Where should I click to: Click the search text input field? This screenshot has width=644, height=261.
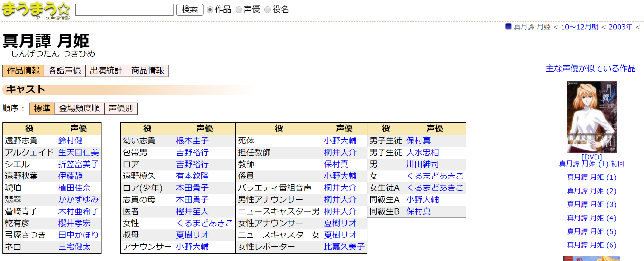click(124, 10)
